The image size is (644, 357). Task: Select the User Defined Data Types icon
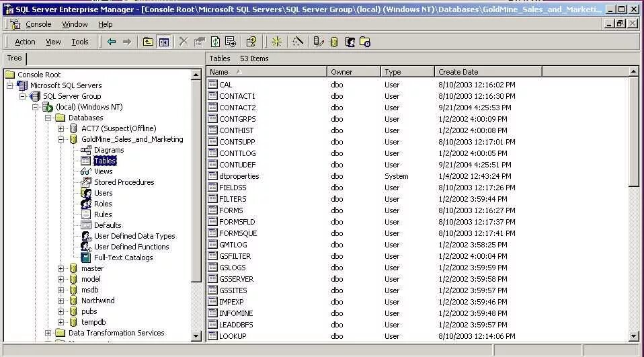click(x=86, y=236)
